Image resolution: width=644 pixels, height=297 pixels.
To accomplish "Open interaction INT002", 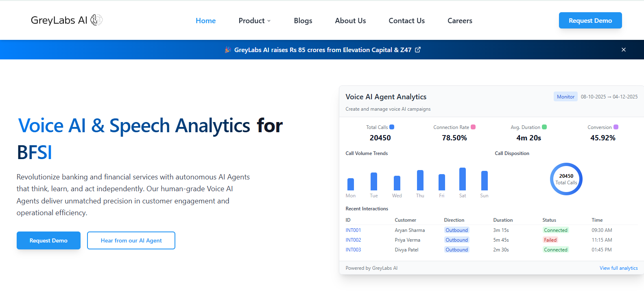I will point(353,240).
